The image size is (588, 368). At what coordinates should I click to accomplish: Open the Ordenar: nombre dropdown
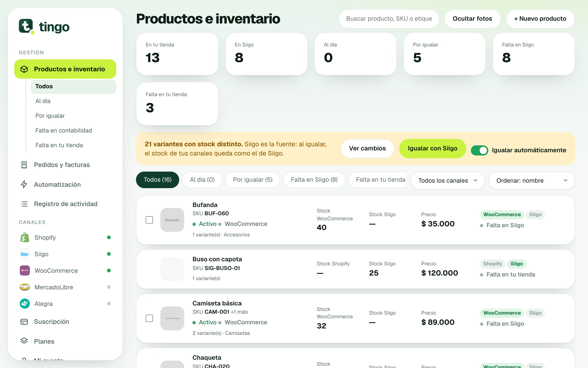tap(532, 180)
